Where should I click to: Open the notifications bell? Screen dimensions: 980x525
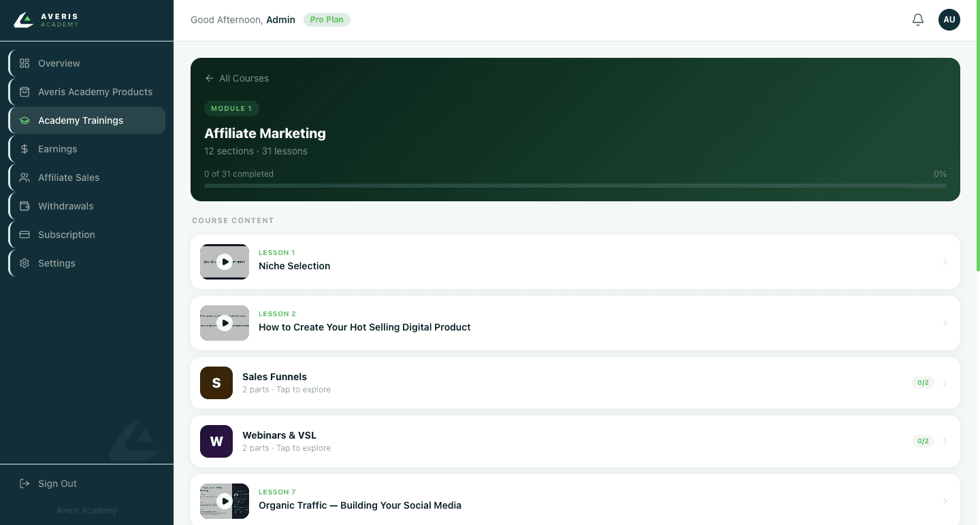(x=918, y=20)
